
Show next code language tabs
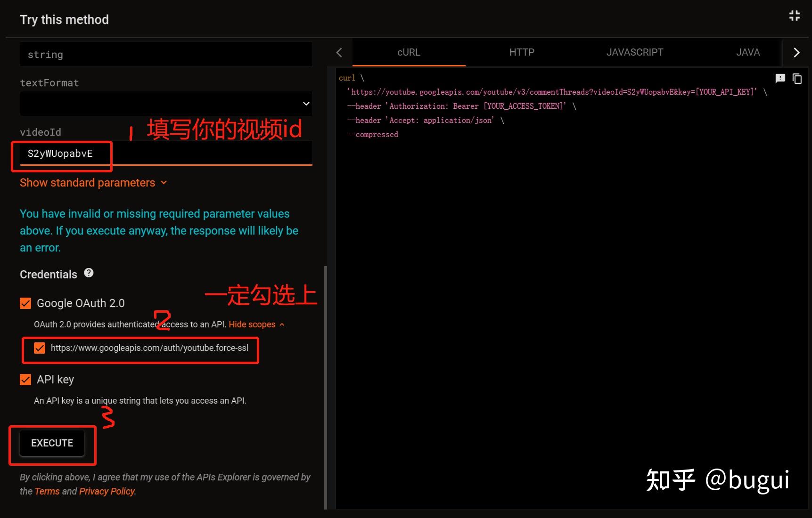pyautogui.click(x=796, y=53)
